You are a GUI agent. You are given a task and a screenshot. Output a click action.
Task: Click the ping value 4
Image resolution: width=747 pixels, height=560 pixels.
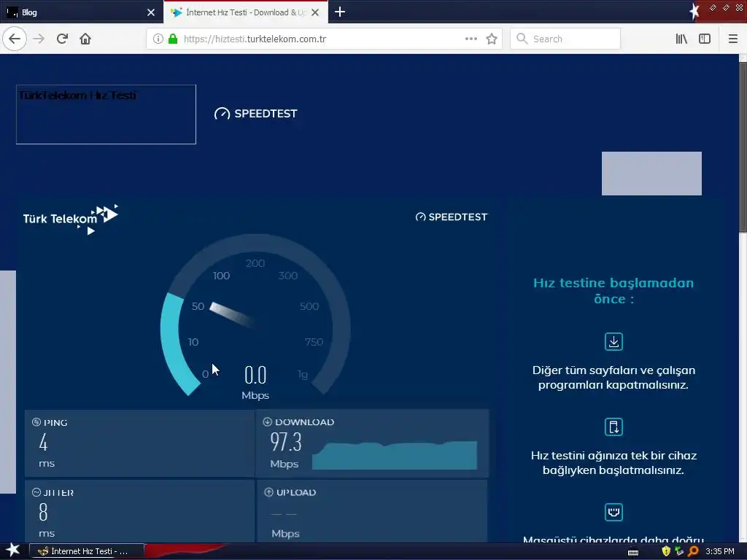click(43, 443)
